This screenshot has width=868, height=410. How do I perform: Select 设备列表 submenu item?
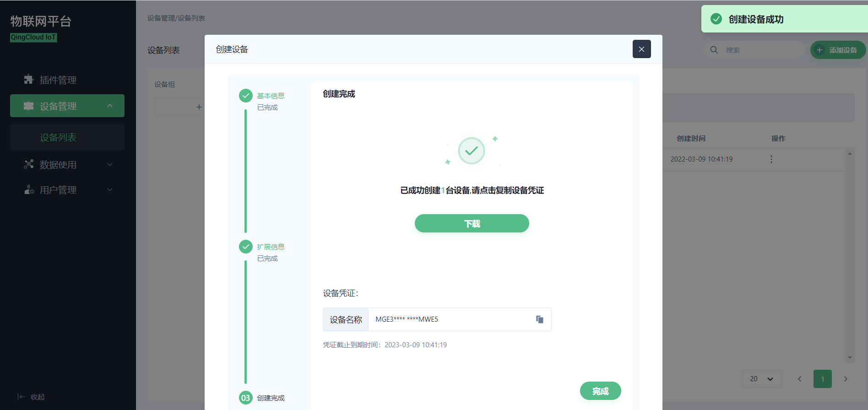tap(58, 137)
